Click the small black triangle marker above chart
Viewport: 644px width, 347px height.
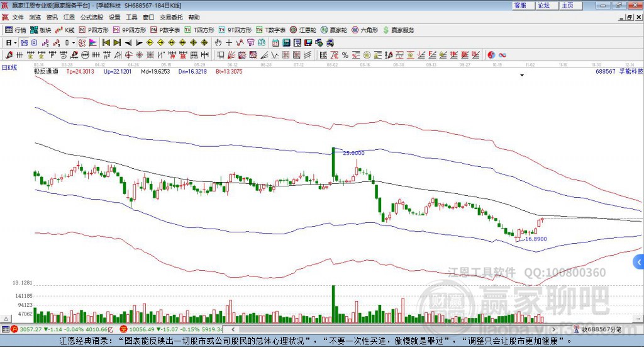pyautogui.click(x=522, y=75)
